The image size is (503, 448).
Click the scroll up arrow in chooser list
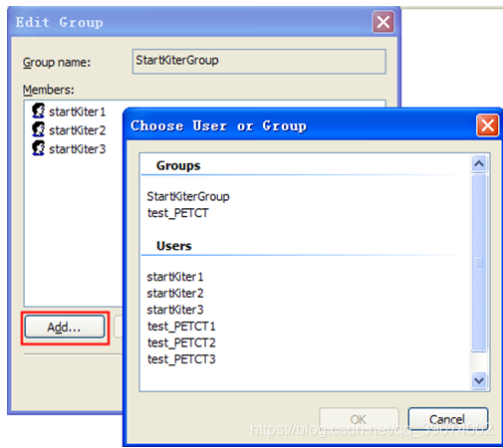point(479,163)
